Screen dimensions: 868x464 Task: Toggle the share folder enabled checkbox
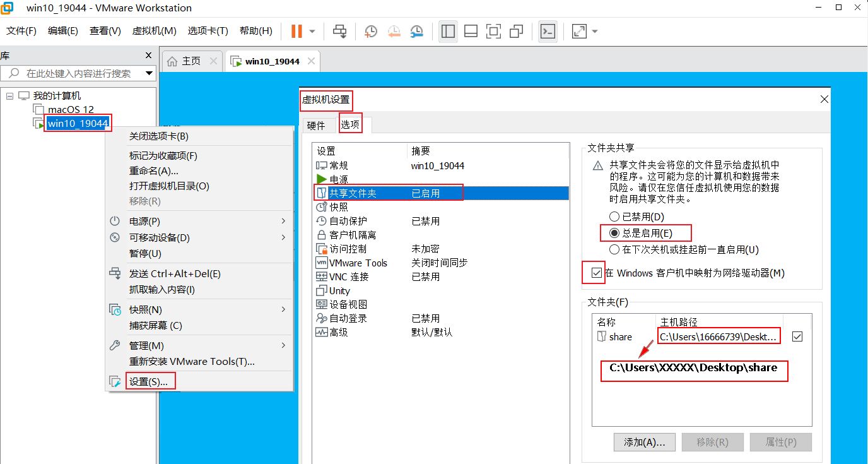pyautogui.click(x=797, y=336)
